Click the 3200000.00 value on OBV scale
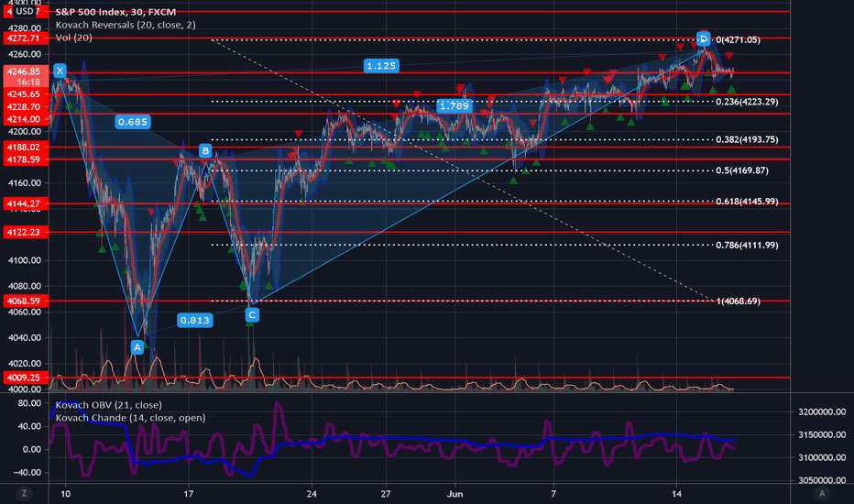 pos(822,412)
